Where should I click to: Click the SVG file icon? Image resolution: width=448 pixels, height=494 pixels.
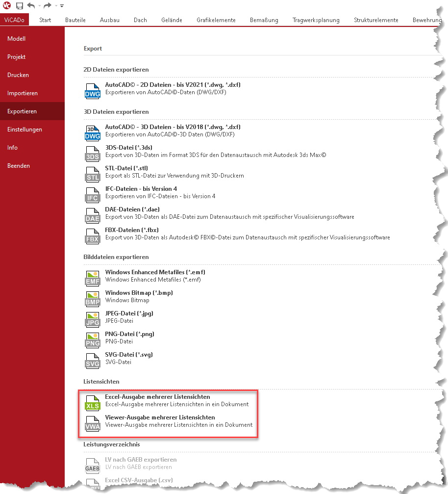tap(92, 361)
